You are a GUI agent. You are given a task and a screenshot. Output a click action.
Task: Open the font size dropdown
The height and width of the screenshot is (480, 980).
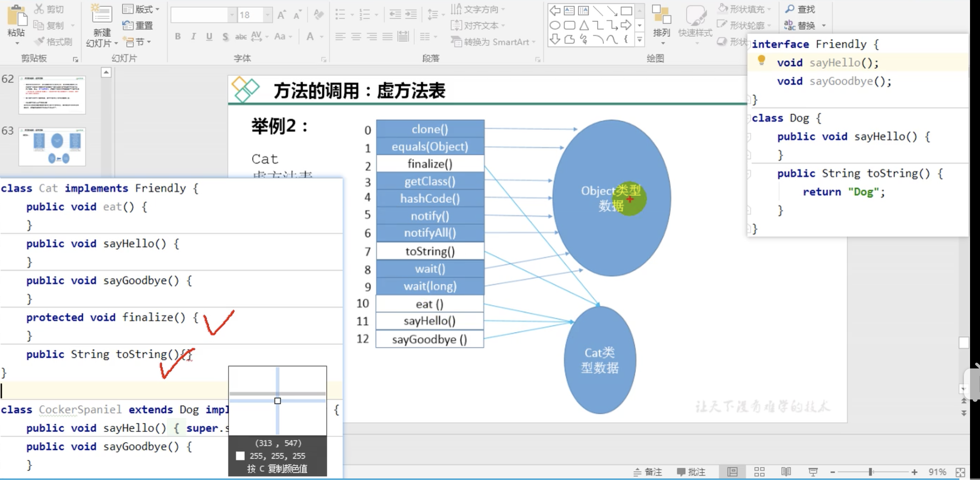click(268, 15)
